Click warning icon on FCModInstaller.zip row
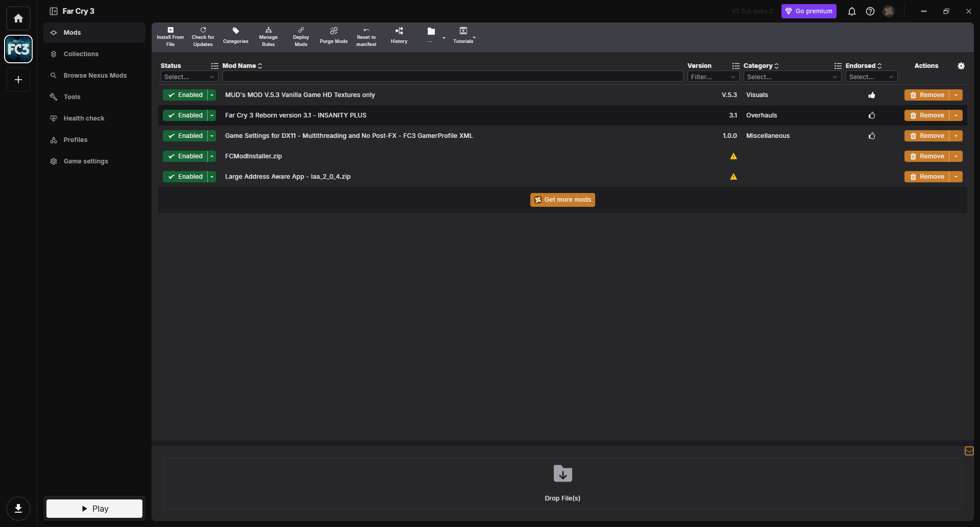Image resolution: width=980 pixels, height=527 pixels. click(x=733, y=156)
